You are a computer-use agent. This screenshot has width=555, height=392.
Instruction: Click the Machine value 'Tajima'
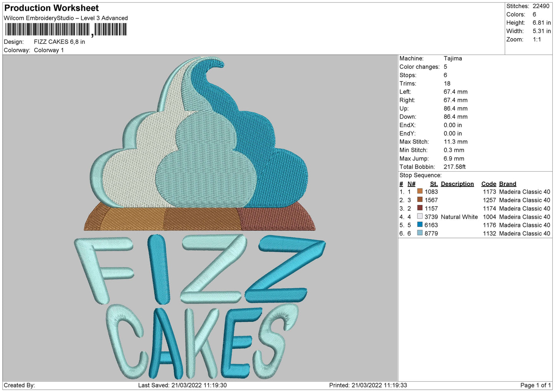pos(453,58)
